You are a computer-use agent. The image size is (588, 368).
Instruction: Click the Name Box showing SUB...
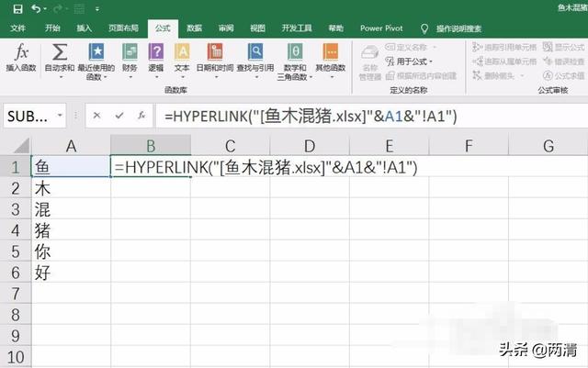tap(29, 117)
